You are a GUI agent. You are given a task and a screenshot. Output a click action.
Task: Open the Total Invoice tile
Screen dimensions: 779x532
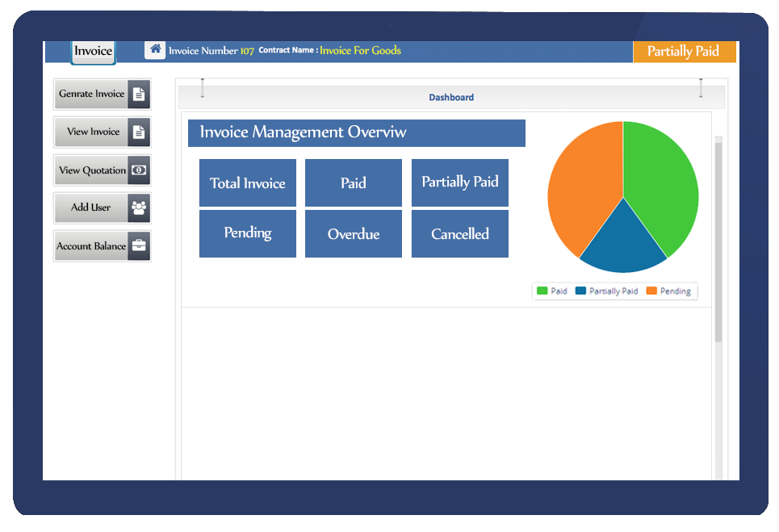(x=247, y=183)
